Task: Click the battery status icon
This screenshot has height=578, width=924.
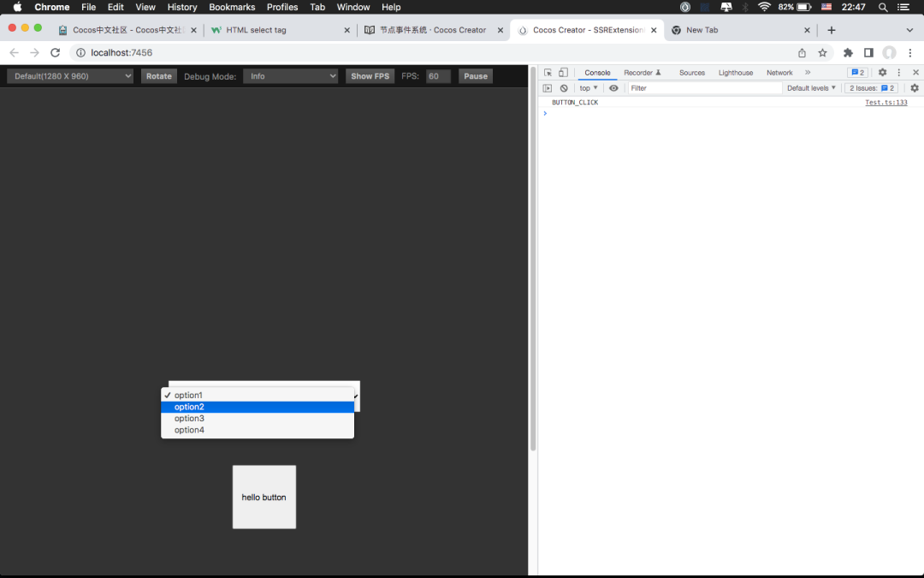Action: 804,7
